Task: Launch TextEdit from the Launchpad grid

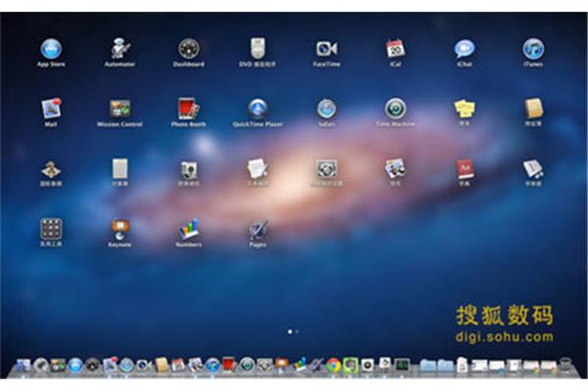Action: coord(258,169)
